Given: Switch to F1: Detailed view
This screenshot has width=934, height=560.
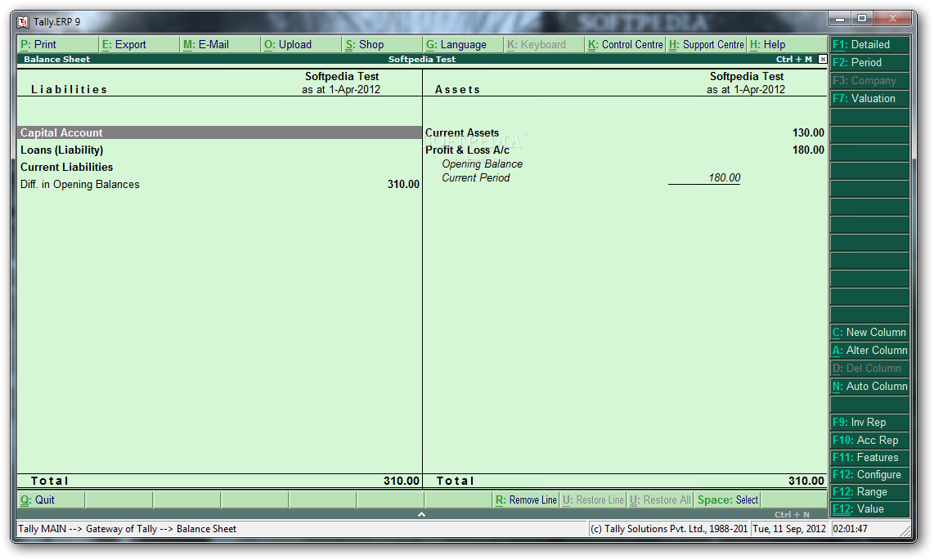Looking at the screenshot, I should point(869,45).
